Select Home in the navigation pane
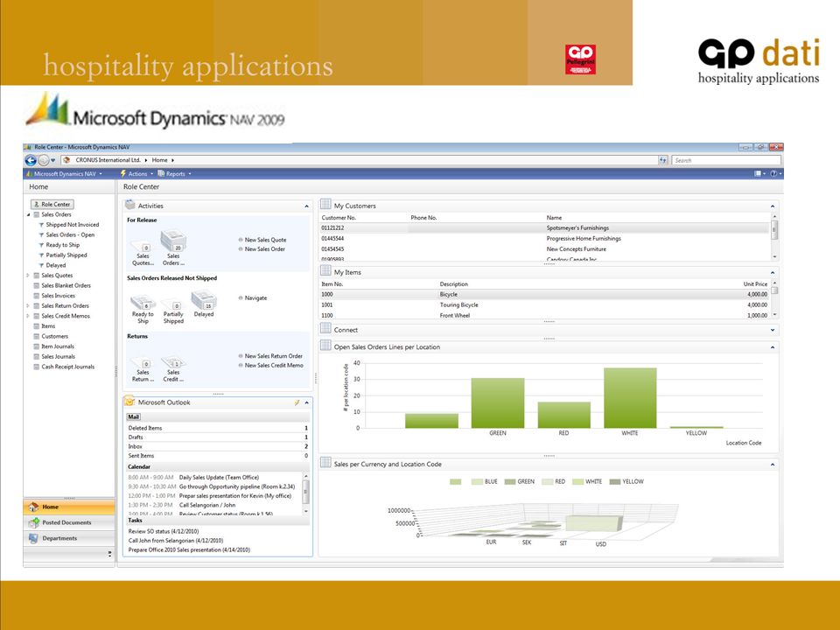Screen dimensions: 840x630 [x=69, y=507]
